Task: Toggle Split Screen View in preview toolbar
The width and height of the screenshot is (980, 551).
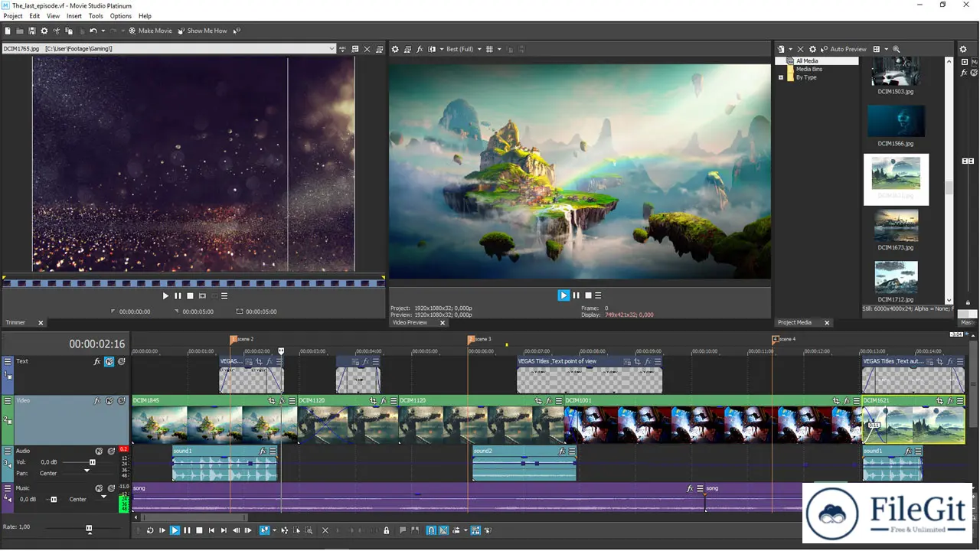Action: pos(432,49)
